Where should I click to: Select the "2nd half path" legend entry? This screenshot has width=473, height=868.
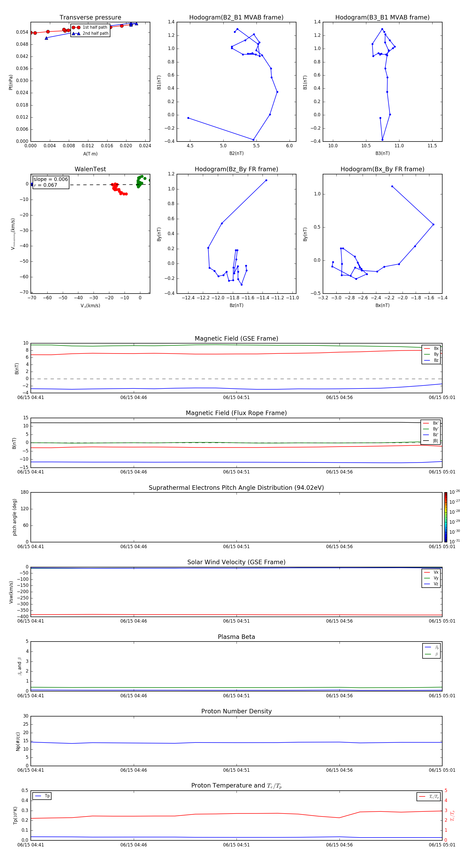90,33
